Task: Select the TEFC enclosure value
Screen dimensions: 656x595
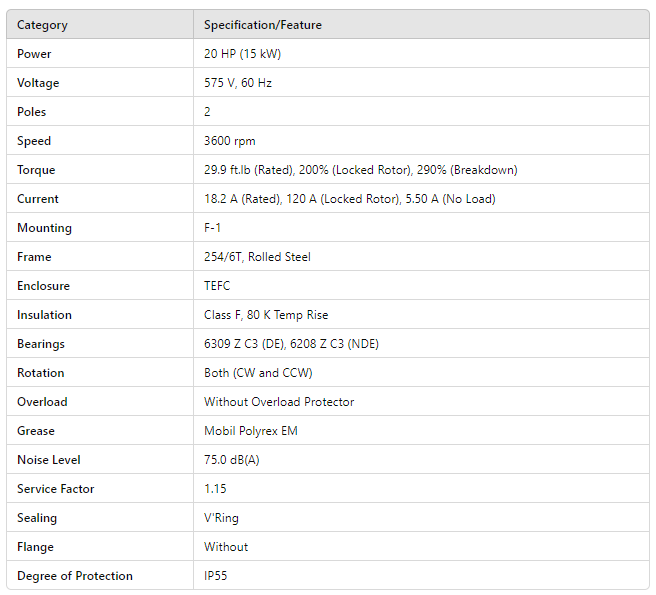Action: [217, 286]
